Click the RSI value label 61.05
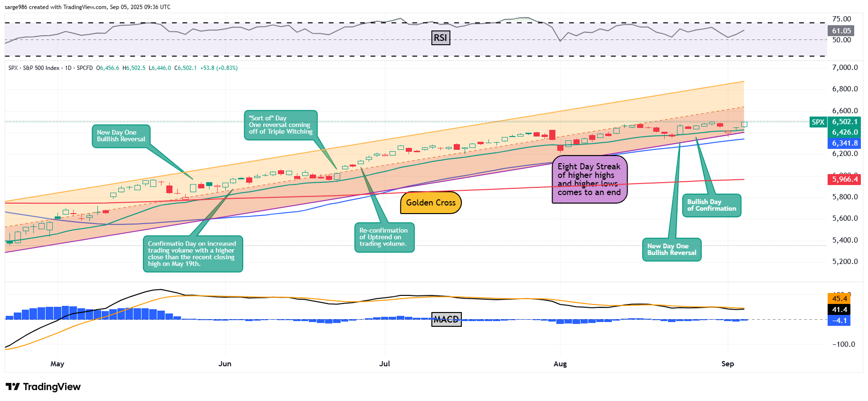 (x=841, y=31)
